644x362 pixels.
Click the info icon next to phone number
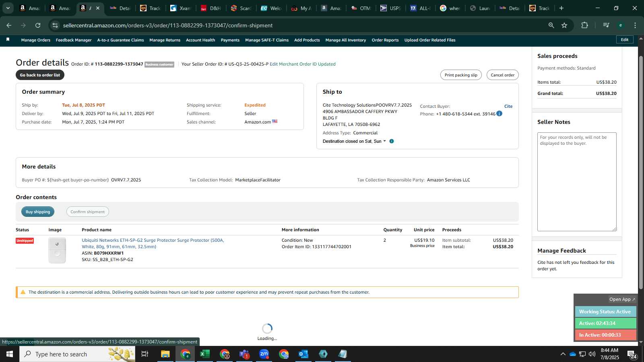(500, 114)
